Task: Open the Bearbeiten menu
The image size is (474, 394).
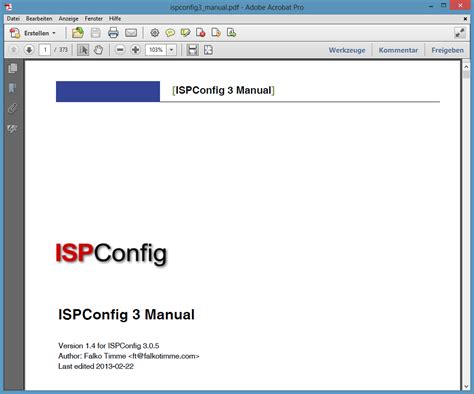Action: coord(39,19)
